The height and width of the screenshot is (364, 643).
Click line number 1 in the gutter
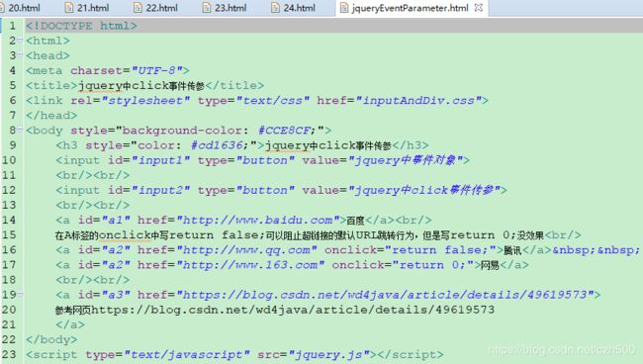(x=12, y=26)
